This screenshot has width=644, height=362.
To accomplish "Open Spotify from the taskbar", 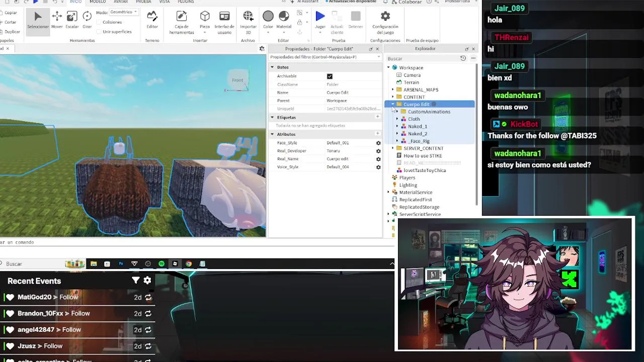I will point(162,263).
